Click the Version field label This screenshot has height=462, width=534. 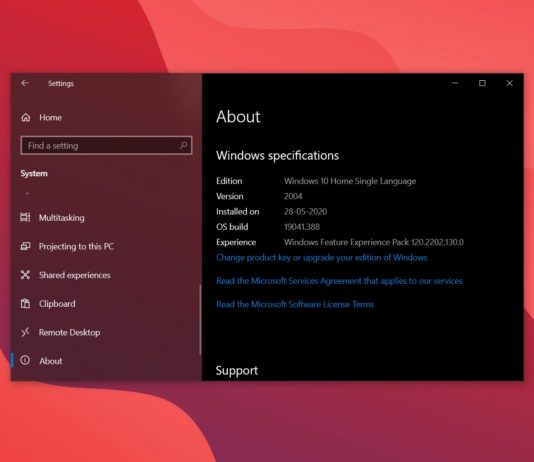[230, 196]
